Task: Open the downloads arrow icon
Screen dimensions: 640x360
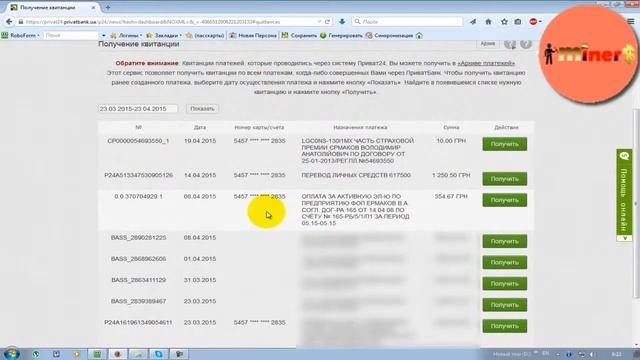Action: pos(342,22)
